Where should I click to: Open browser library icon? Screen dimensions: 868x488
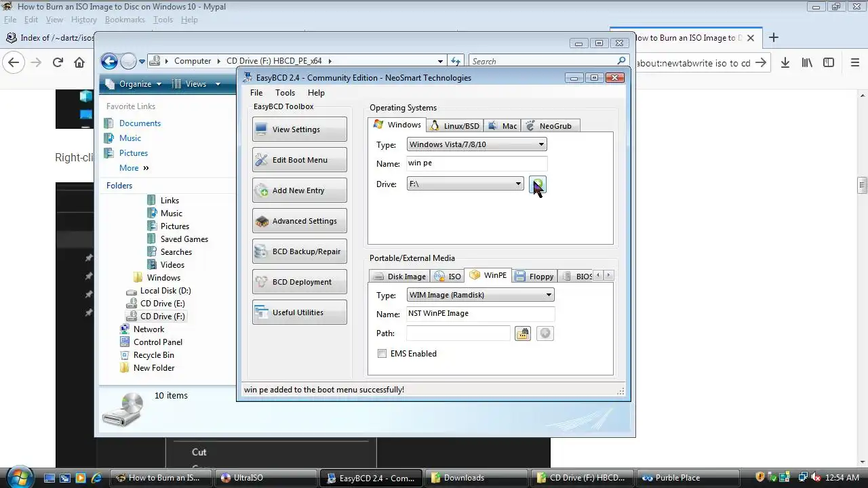[807, 63]
